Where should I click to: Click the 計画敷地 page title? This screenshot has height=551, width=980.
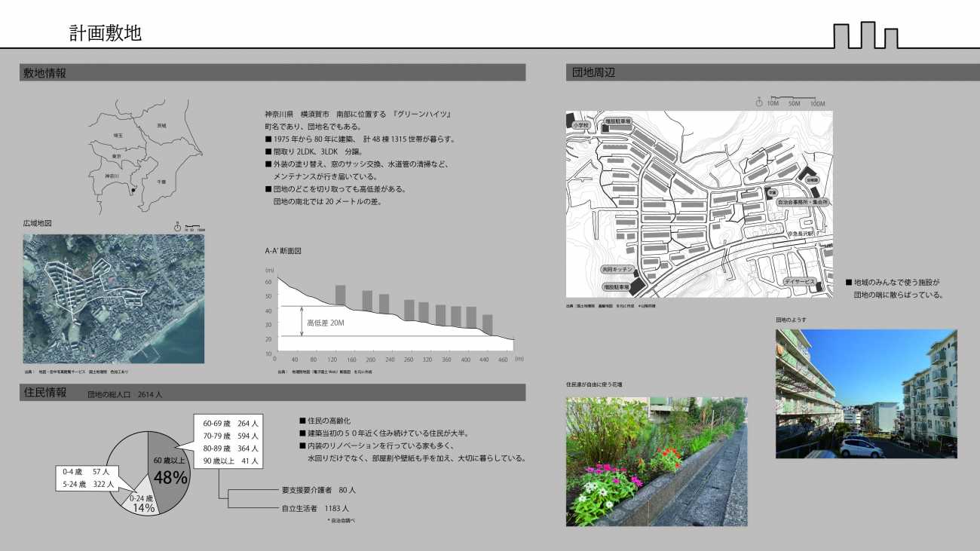(x=106, y=33)
